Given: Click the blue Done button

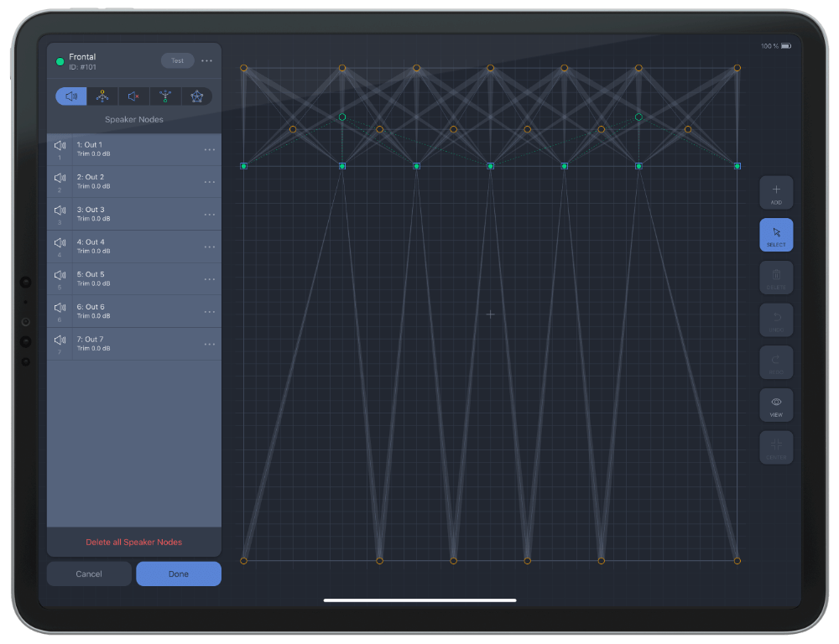Looking at the screenshot, I should [179, 574].
